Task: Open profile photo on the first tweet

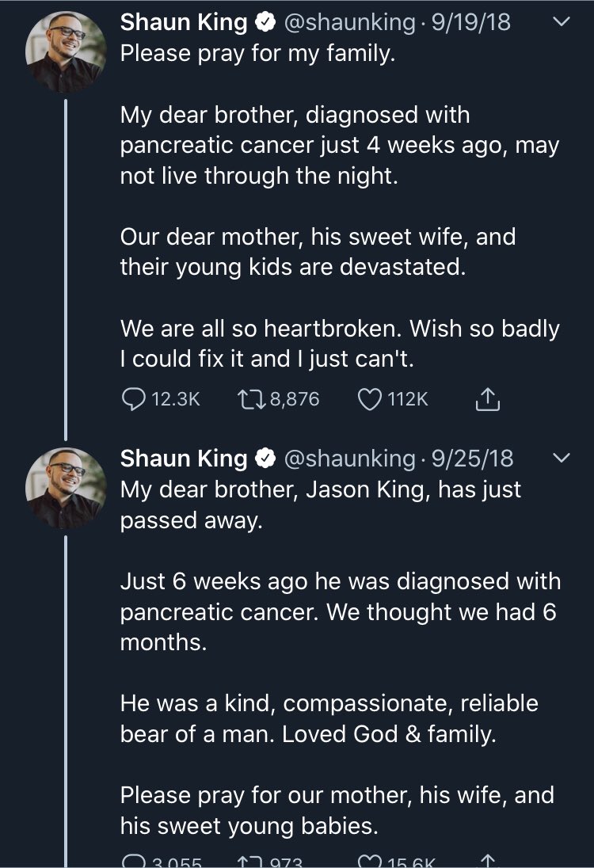Action: point(66,51)
